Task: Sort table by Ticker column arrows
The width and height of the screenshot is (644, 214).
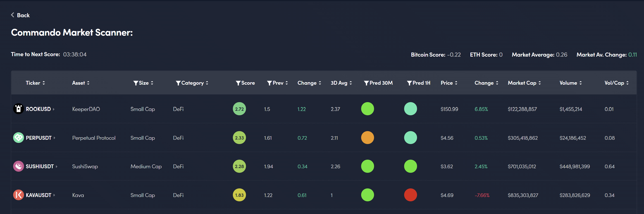Action: (x=44, y=83)
